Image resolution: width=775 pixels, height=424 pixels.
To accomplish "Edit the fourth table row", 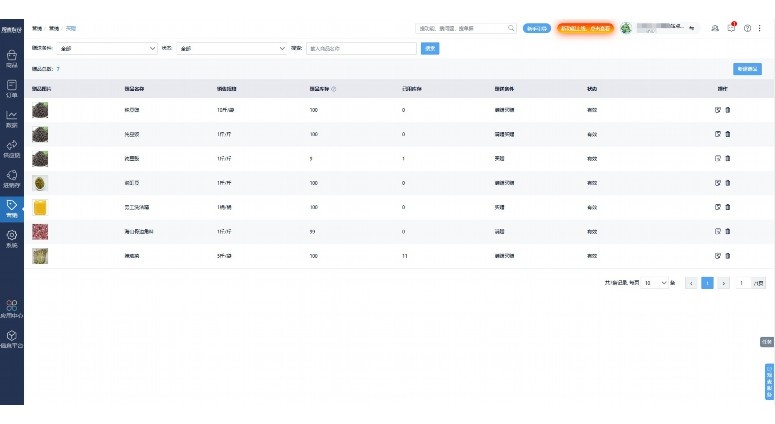I will tap(718, 183).
